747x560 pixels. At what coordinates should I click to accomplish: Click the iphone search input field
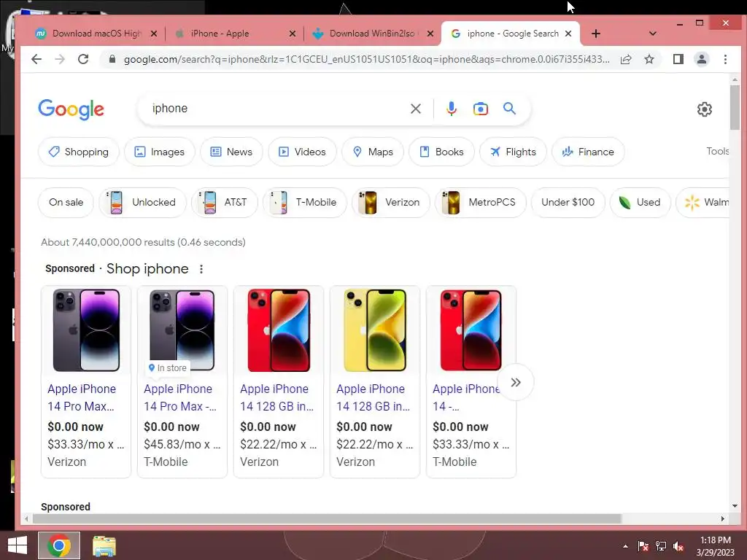coord(276,109)
